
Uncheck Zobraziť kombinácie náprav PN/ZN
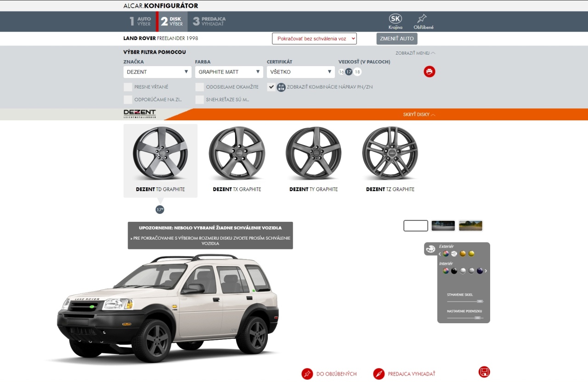(271, 87)
